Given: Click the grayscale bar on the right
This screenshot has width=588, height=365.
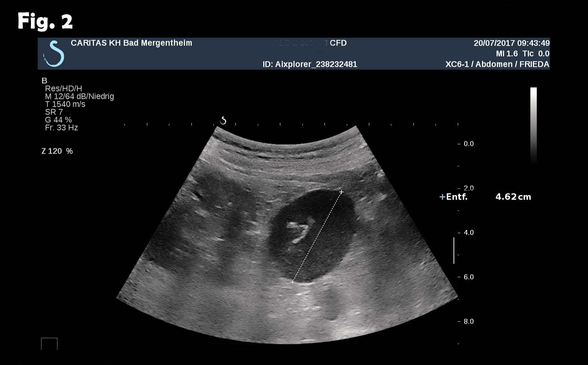Looking at the screenshot, I should point(533,124).
